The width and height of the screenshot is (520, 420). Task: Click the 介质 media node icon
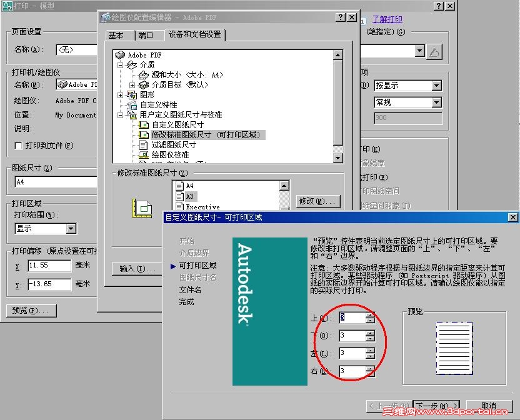[132, 65]
